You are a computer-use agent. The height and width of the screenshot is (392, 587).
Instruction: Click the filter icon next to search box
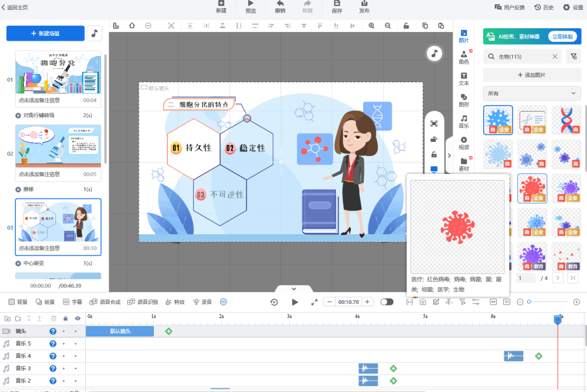coord(573,57)
